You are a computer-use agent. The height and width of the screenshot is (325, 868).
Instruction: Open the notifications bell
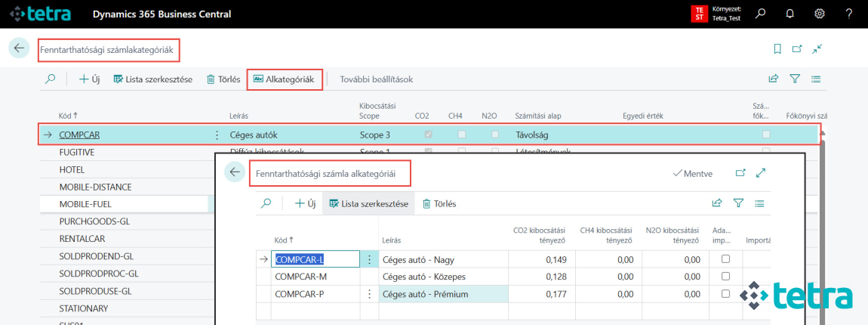[790, 14]
